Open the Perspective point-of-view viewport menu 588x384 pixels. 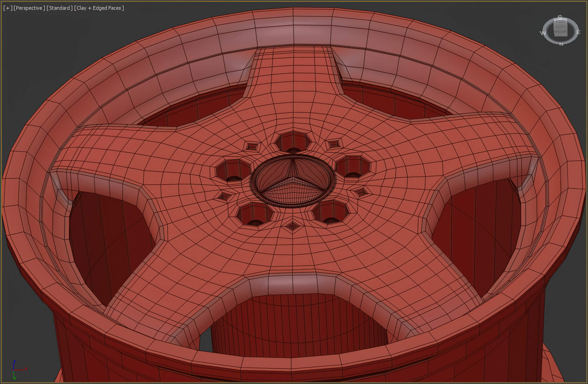[x=29, y=8]
